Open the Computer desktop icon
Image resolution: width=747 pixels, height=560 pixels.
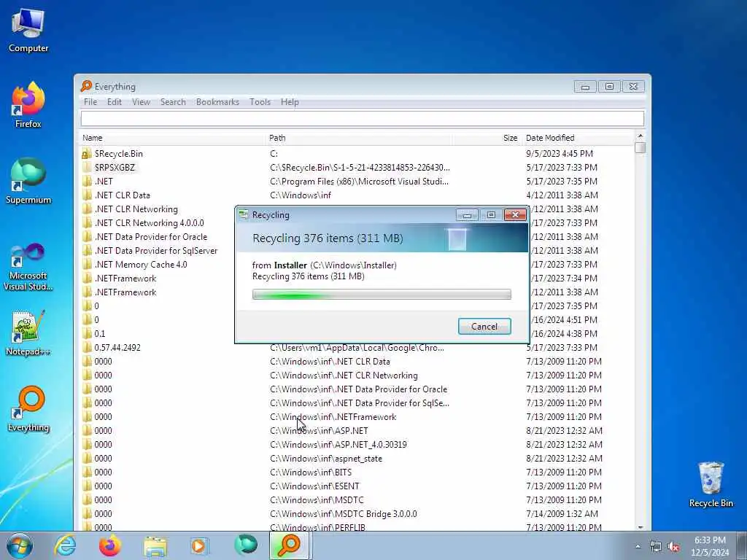28,31
